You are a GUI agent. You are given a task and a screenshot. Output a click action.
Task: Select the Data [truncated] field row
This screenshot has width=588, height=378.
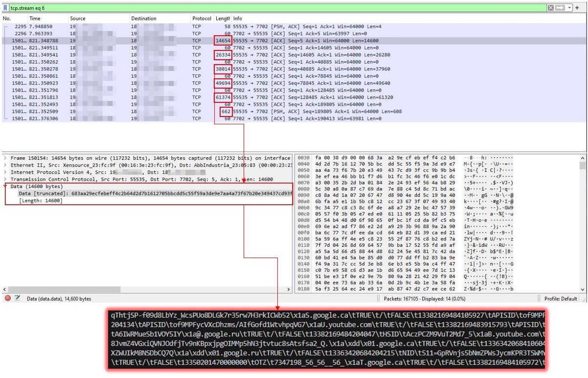155,193
